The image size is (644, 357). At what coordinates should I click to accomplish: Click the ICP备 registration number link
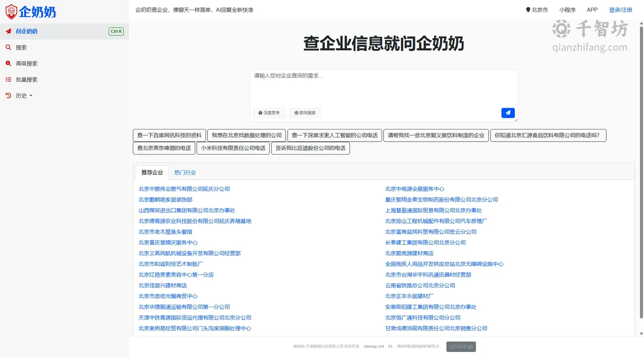click(418, 347)
